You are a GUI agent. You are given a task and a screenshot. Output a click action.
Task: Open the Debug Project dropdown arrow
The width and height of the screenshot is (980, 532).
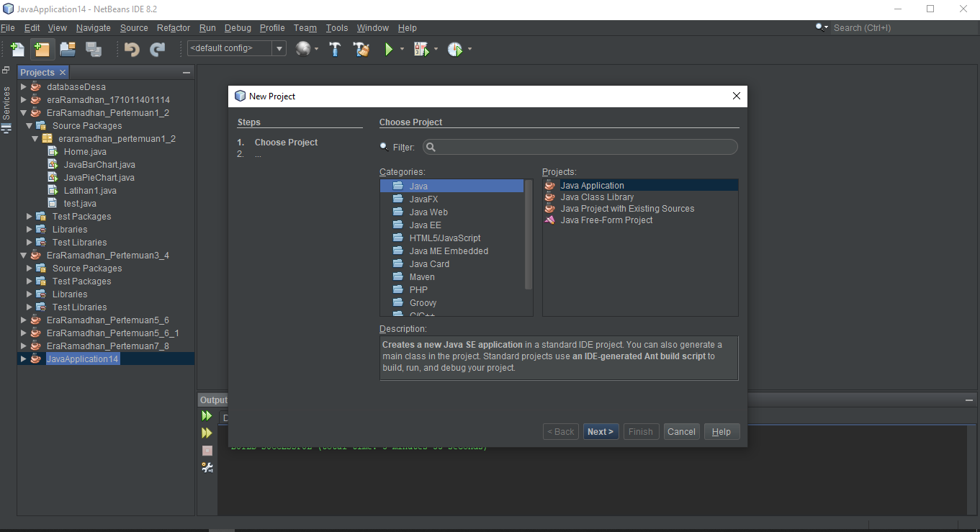(436, 49)
